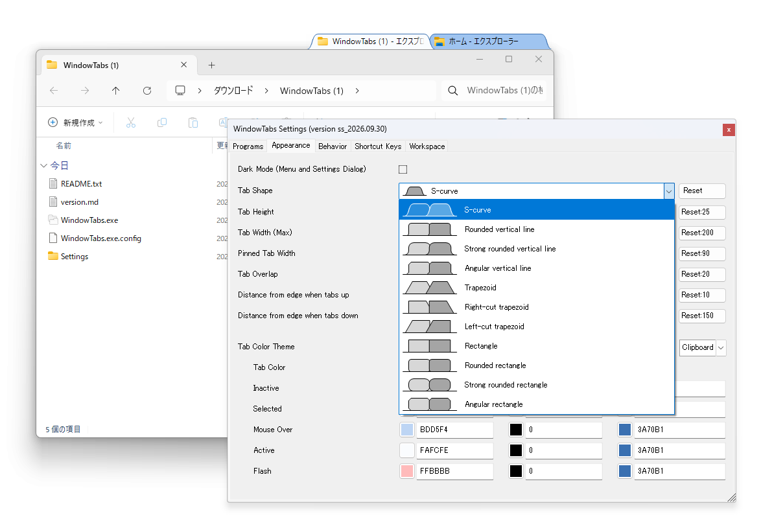Image resolution: width=761 pixels, height=532 pixels.
Task: Refresh the Explorer folder view
Action: pyautogui.click(x=147, y=91)
